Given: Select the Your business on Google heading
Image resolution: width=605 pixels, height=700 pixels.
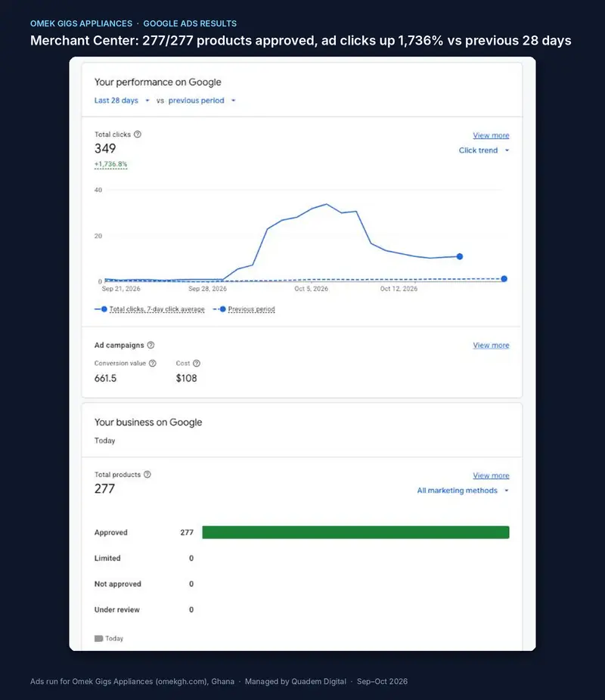Looking at the screenshot, I should click(148, 423).
